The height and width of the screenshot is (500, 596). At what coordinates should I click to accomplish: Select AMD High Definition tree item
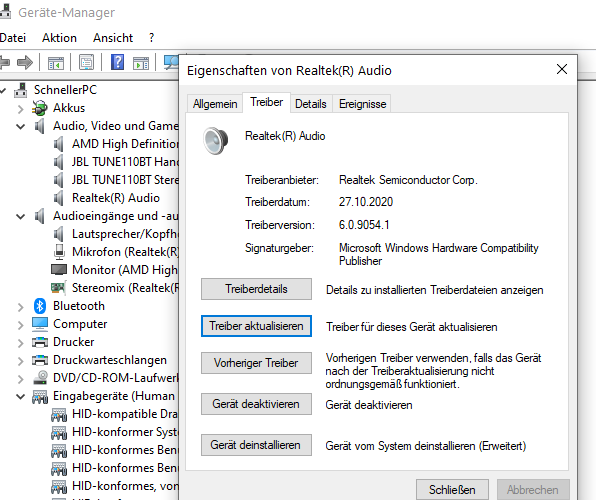click(x=125, y=144)
